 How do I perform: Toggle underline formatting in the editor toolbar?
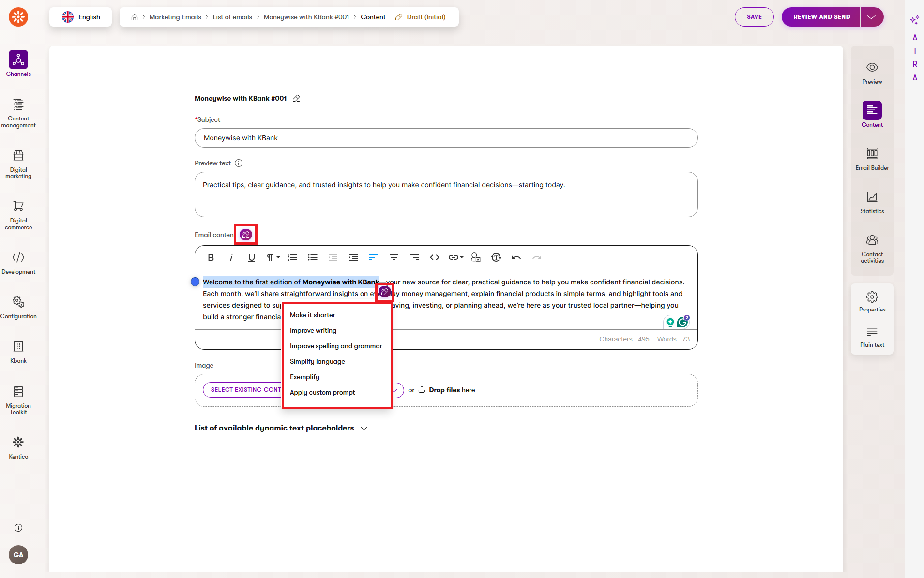point(251,257)
